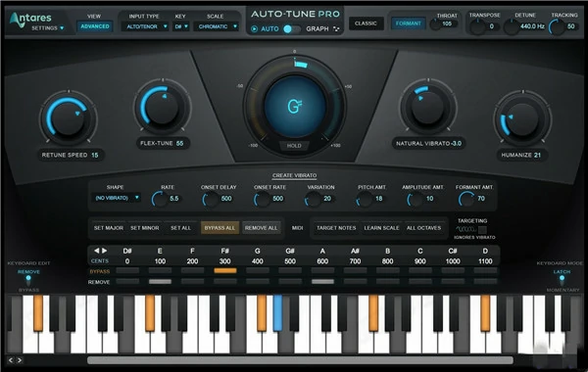Toggle Bypass for note G
The image size is (588, 372).
point(258,270)
